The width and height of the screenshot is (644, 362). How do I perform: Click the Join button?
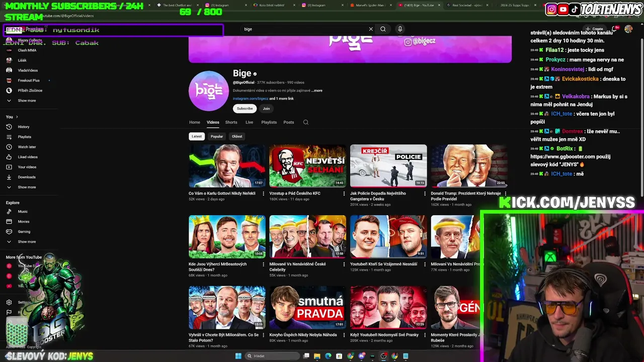266,109
